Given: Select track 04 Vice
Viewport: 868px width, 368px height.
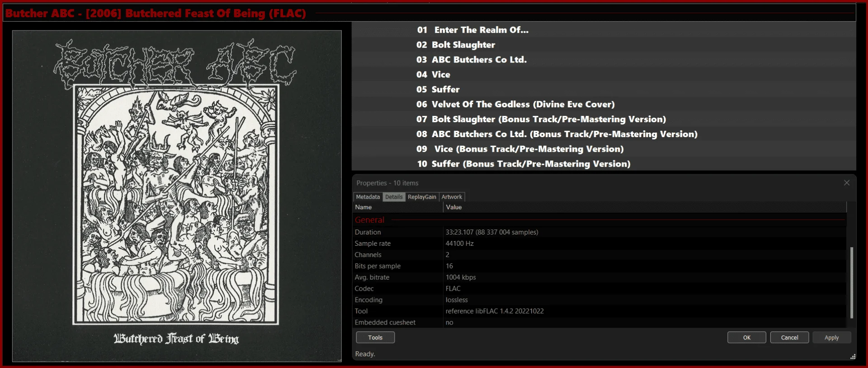Looking at the screenshot, I should [604, 75].
